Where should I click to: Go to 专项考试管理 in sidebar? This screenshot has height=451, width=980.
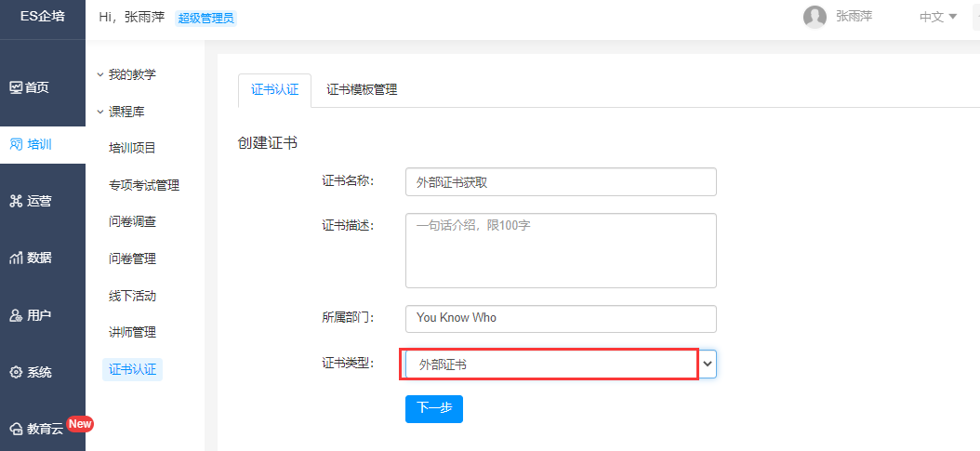[x=144, y=185]
